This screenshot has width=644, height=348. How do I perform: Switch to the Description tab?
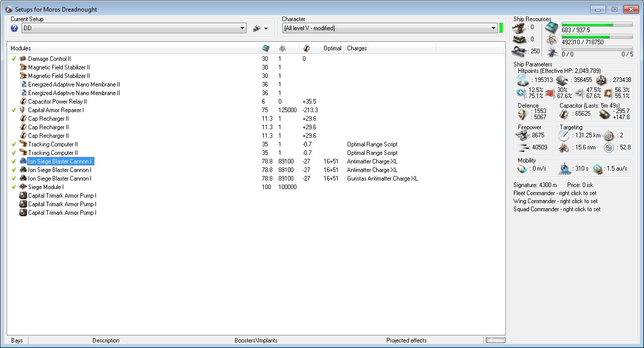pyautogui.click(x=106, y=340)
